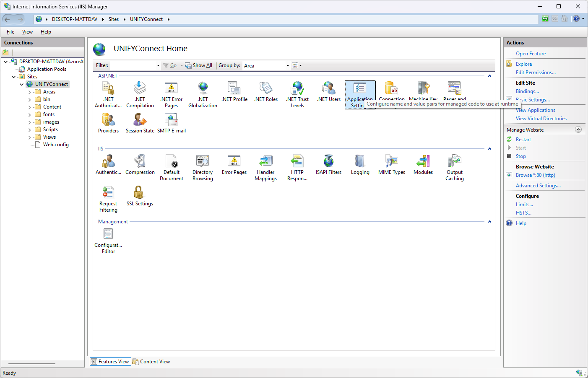Open the .NET Roles feature
This screenshot has width=588, height=378.
point(266,92)
